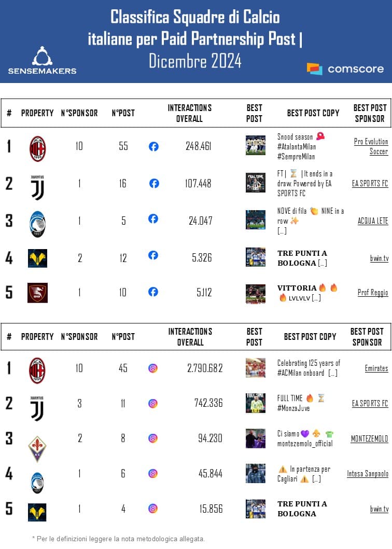Open the Emirates sponsor link
The height and width of the screenshot is (549, 392).
pyautogui.click(x=376, y=368)
